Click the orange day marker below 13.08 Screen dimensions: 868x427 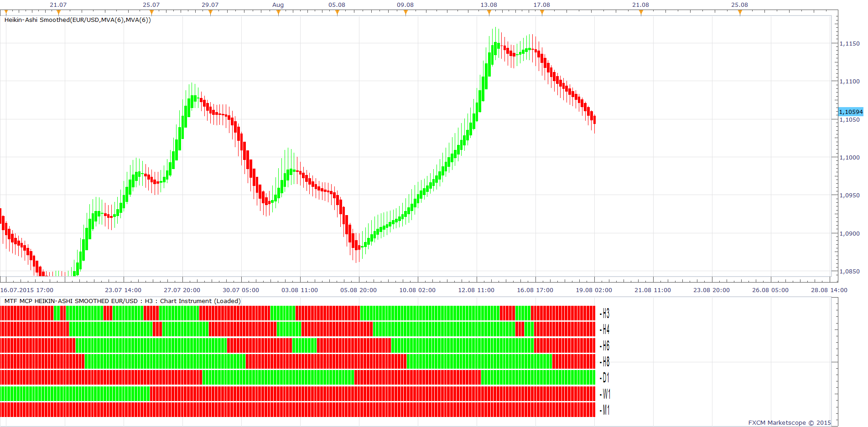(x=489, y=12)
